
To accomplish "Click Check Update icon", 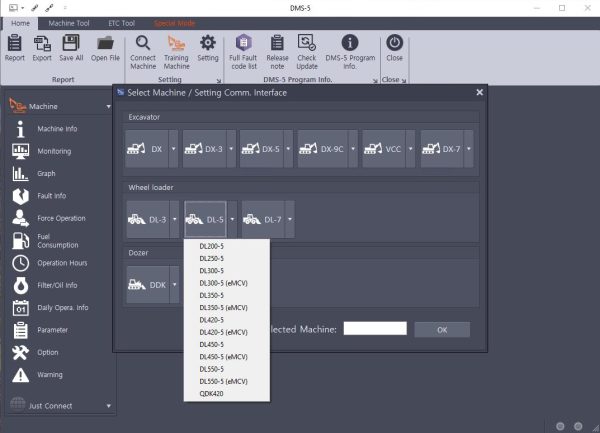I will pos(307,52).
